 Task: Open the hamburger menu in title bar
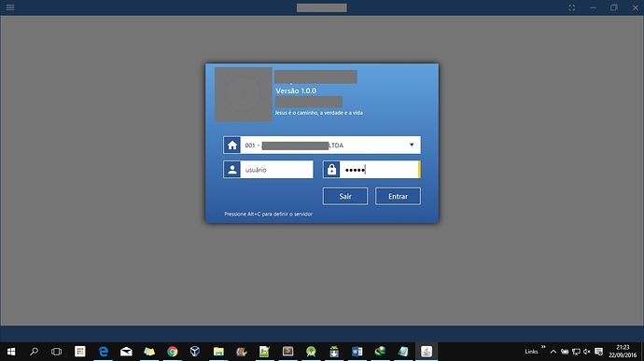click(10, 7)
